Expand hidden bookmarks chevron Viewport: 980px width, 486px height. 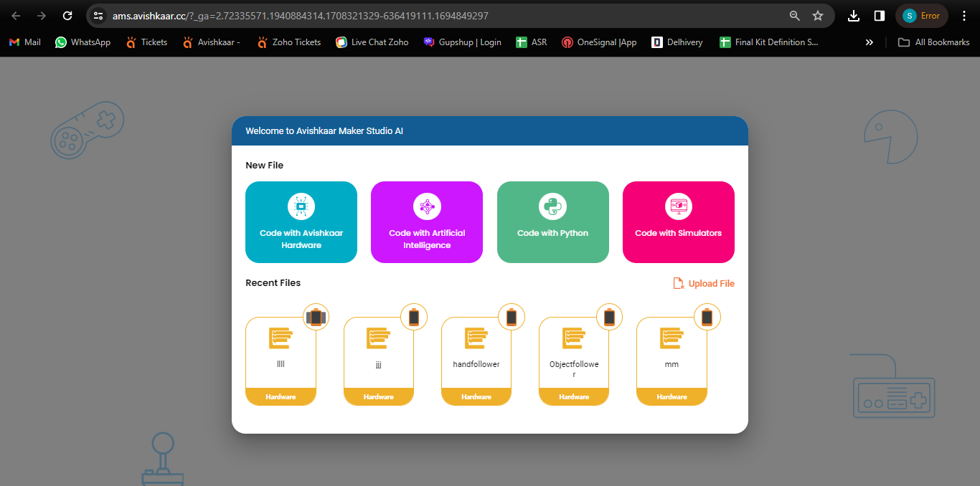870,42
